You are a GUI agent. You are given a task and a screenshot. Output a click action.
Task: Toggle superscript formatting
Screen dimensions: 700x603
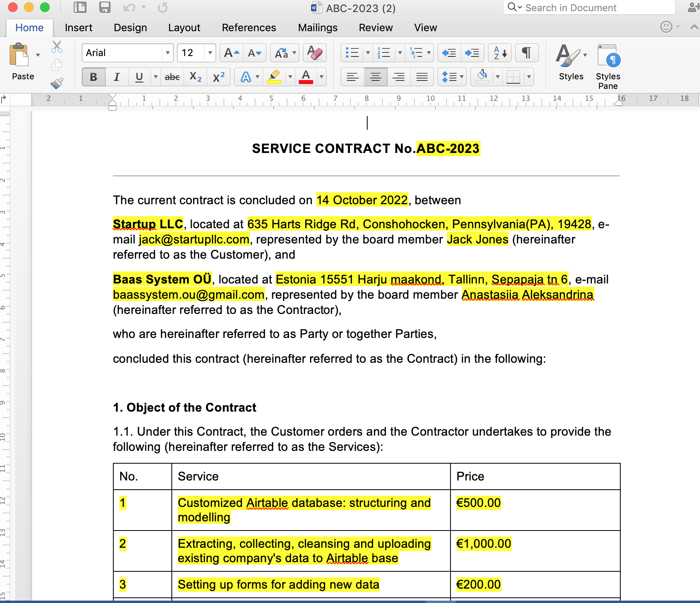tap(217, 77)
